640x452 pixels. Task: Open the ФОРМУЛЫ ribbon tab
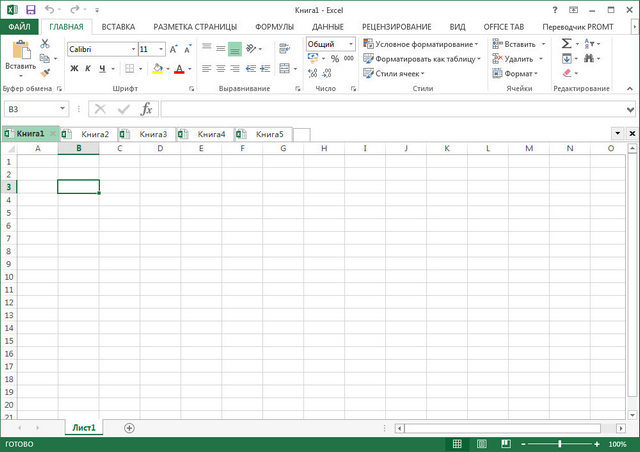(x=274, y=27)
